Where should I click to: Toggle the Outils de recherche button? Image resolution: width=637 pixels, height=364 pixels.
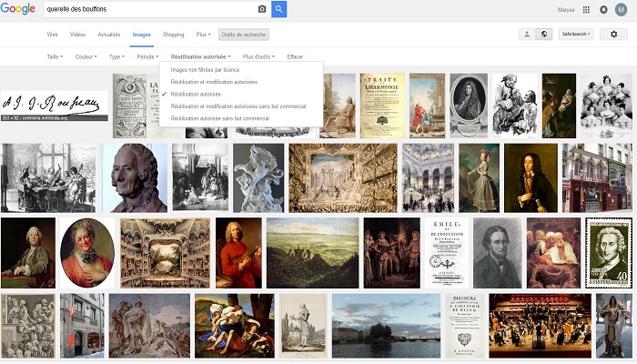244,35
